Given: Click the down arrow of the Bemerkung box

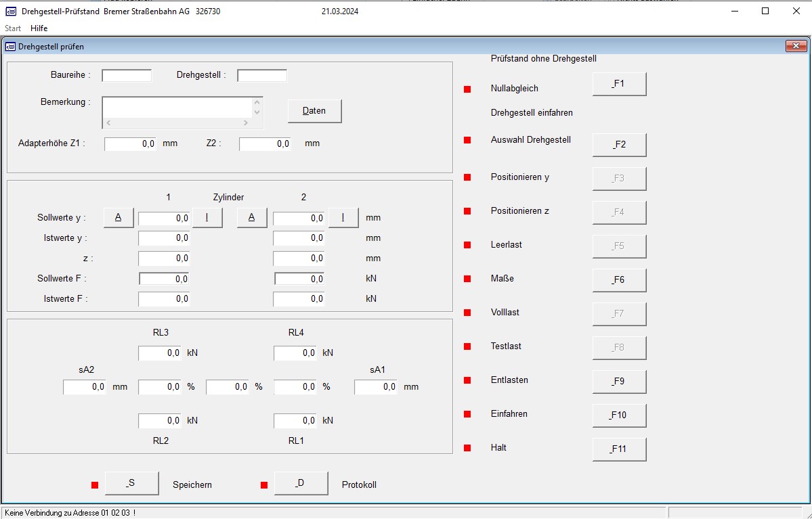Looking at the screenshot, I should [256, 112].
